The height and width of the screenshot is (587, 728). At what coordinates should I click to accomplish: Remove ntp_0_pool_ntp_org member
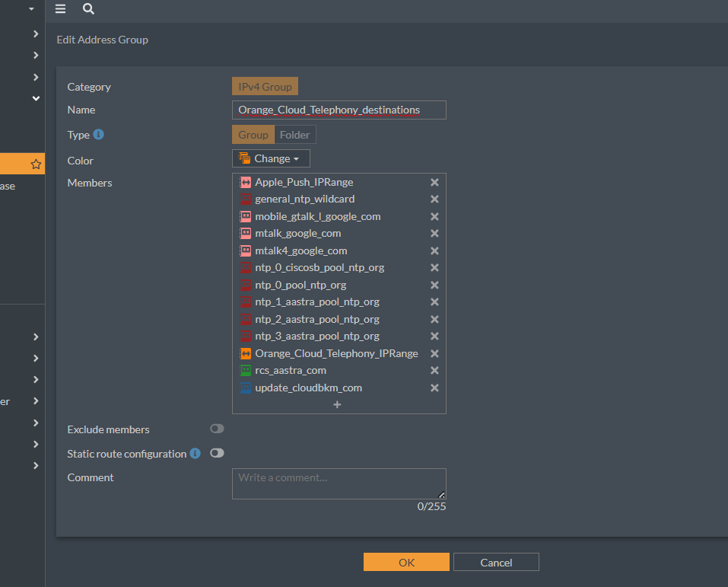(434, 285)
